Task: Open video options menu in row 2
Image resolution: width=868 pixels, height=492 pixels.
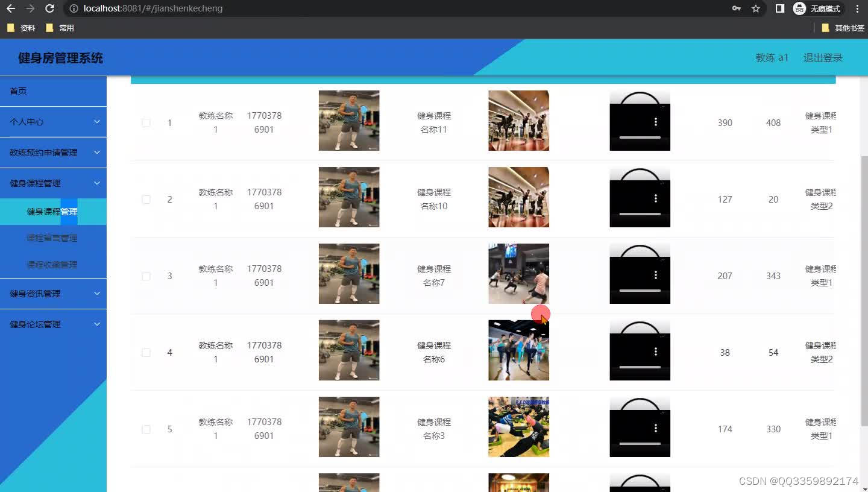Action: click(x=656, y=198)
